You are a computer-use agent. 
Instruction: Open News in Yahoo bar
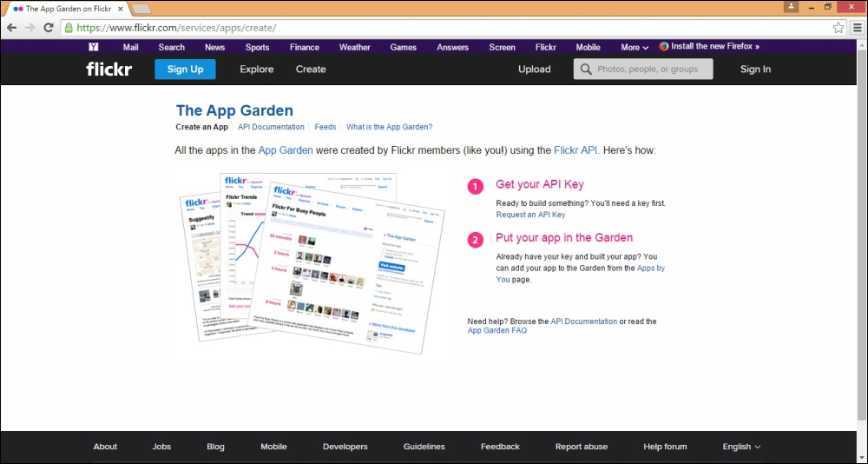point(214,47)
